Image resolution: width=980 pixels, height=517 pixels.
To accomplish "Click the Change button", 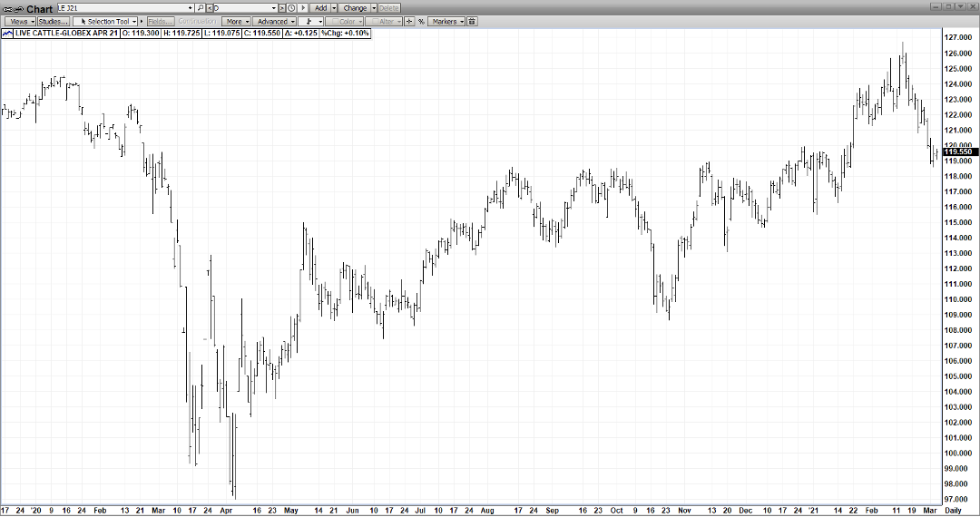I will (355, 8).
